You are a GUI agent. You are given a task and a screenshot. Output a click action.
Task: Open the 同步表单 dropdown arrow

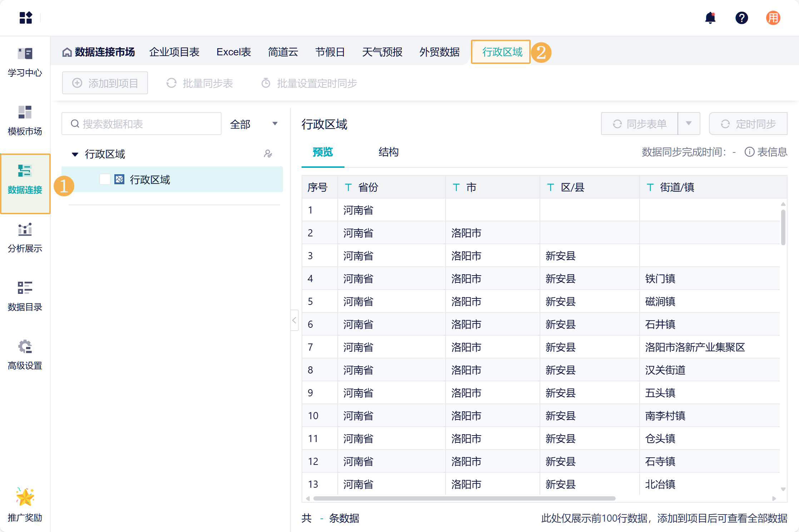click(x=689, y=124)
